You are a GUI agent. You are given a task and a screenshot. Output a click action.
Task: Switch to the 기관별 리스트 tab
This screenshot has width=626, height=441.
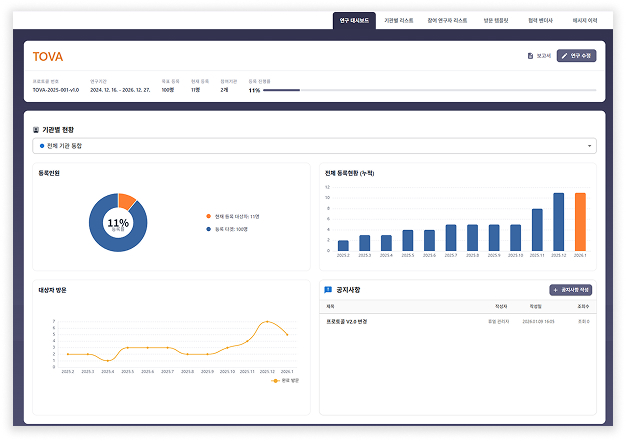(x=398, y=20)
